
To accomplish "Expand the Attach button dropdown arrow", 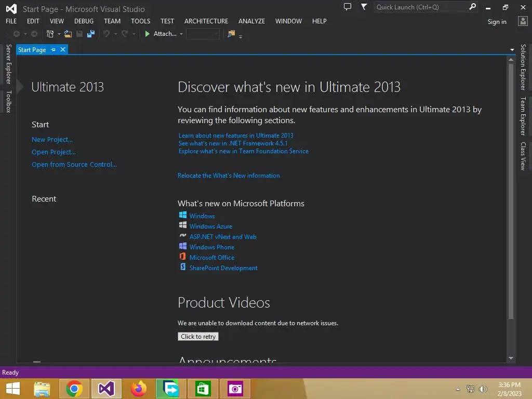I will 181,34.
